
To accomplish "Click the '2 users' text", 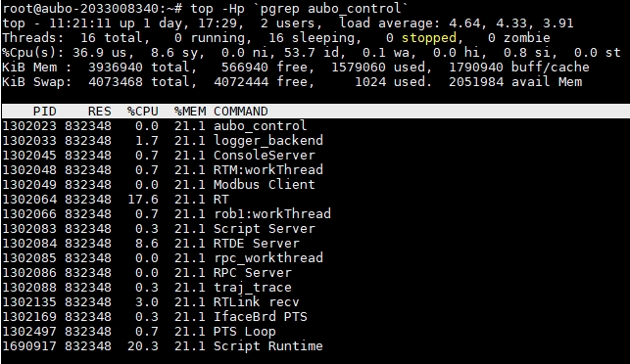I will tap(288, 23).
